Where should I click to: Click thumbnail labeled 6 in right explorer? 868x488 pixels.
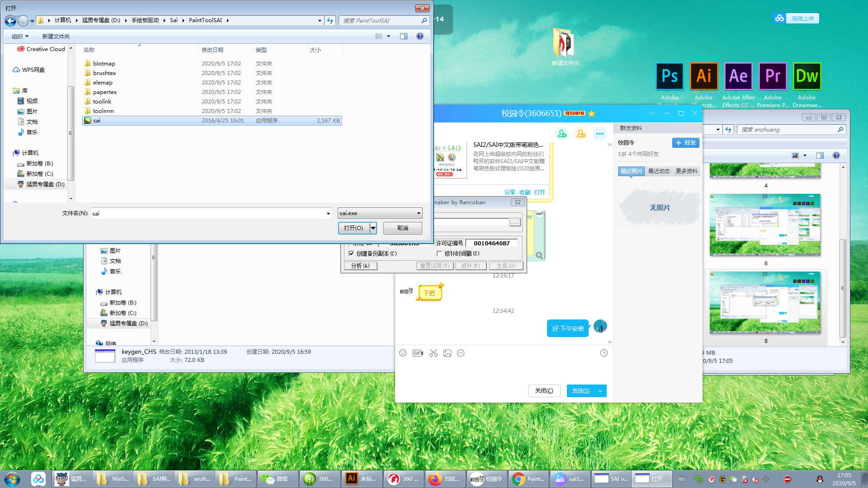click(x=765, y=225)
